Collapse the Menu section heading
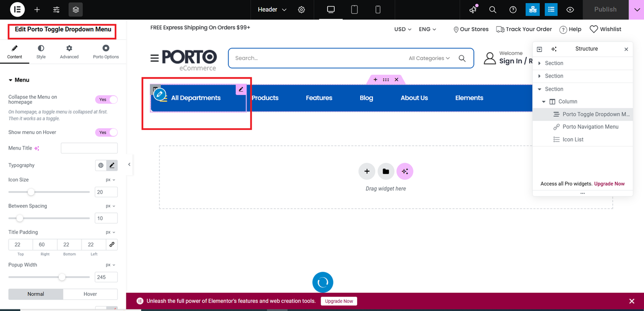The image size is (644, 311). click(x=19, y=80)
